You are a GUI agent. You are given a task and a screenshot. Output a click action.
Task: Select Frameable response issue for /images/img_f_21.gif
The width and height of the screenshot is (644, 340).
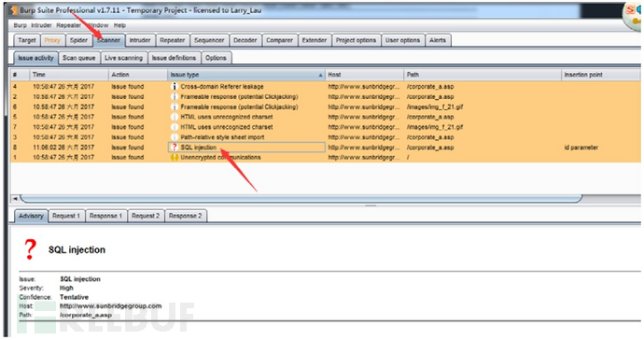[326, 106]
